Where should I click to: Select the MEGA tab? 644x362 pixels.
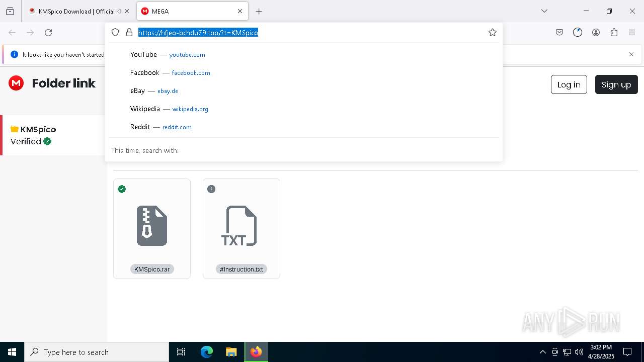point(192,11)
